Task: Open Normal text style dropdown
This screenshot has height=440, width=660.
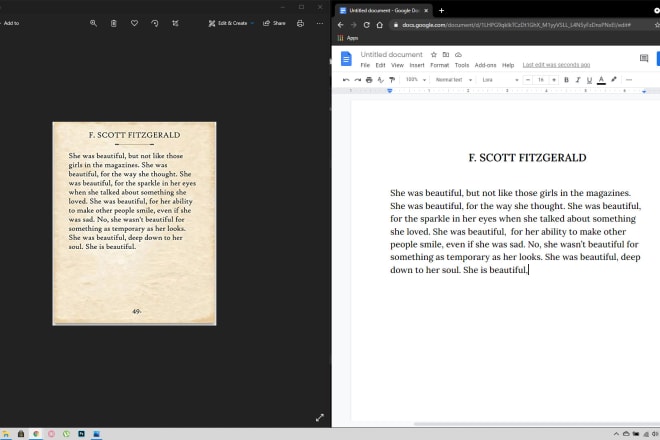Action: 453,80
